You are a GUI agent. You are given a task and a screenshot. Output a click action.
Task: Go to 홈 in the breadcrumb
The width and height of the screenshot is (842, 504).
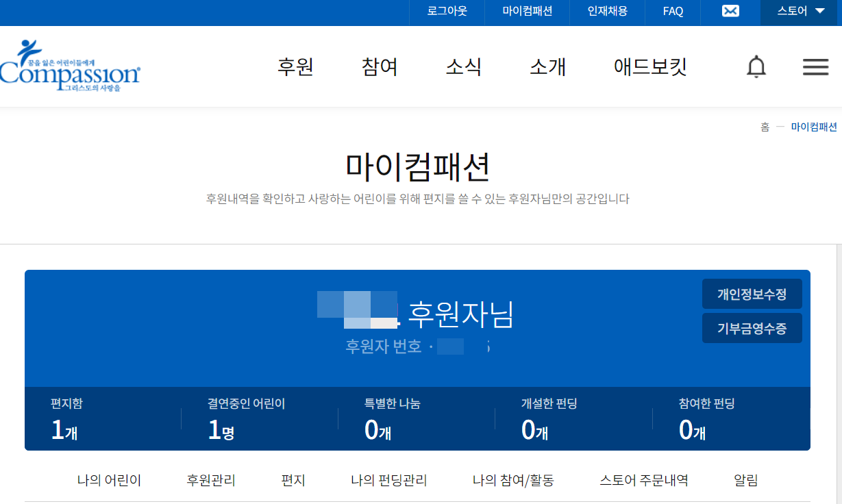pyautogui.click(x=765, y=127)
